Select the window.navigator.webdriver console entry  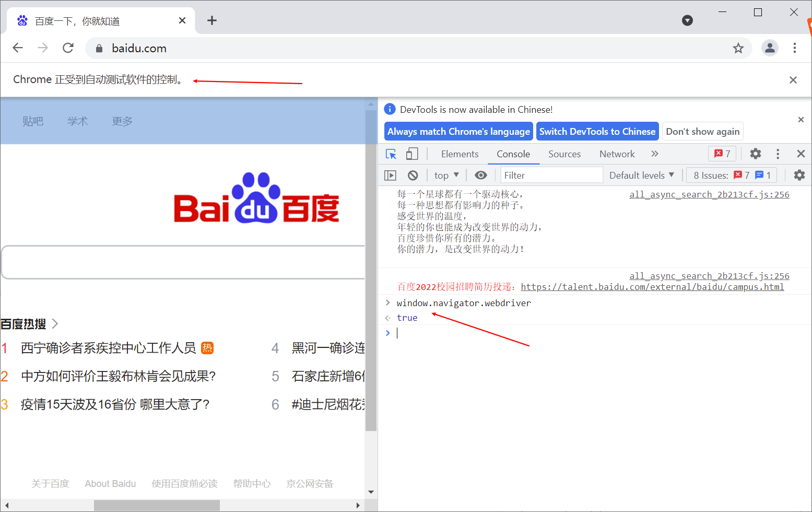(464, 303)
